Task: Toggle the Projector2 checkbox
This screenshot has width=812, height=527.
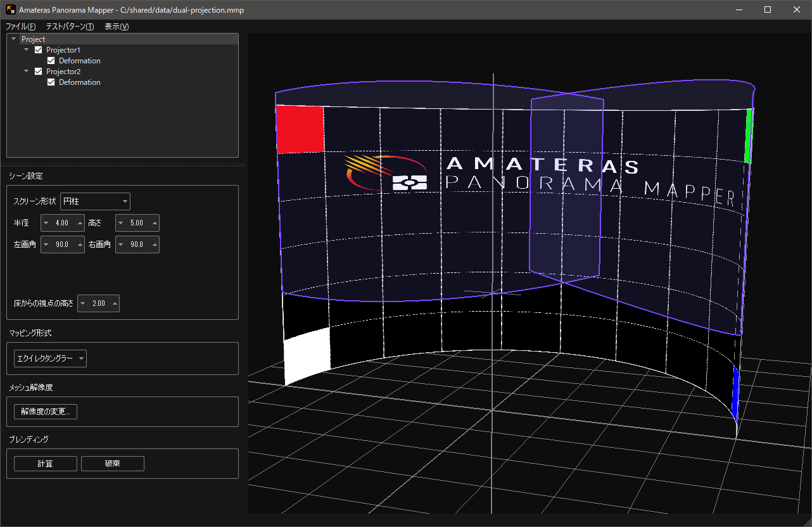Action: [39, 72]
